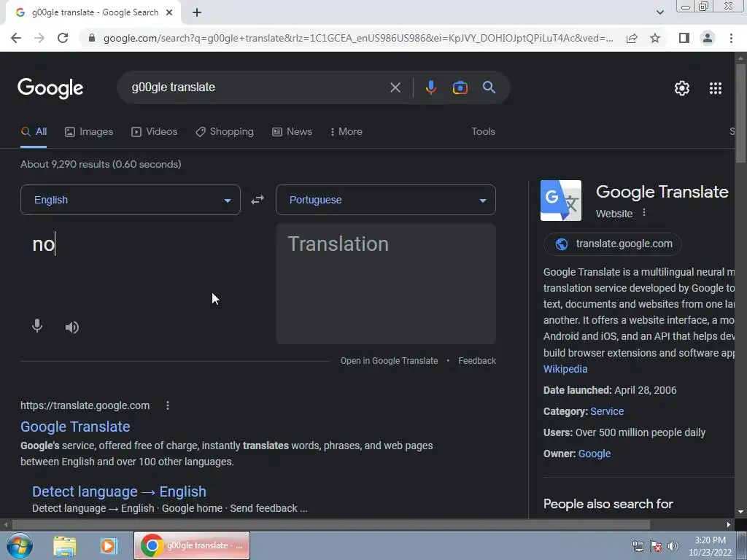Image resolution: width=747 pixels, height=560 pixels.
Task: Click the About 9,290 results text
Action: point(101,164)
